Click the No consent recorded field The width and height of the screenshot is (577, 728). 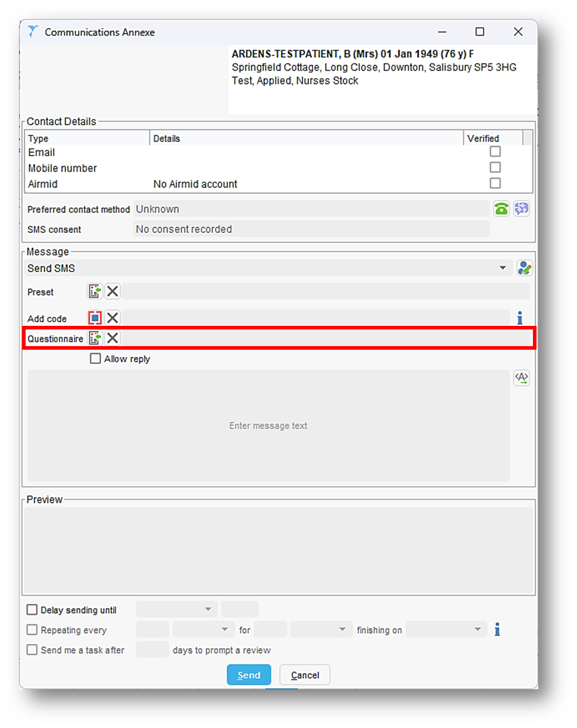click(x=311, y=229)
